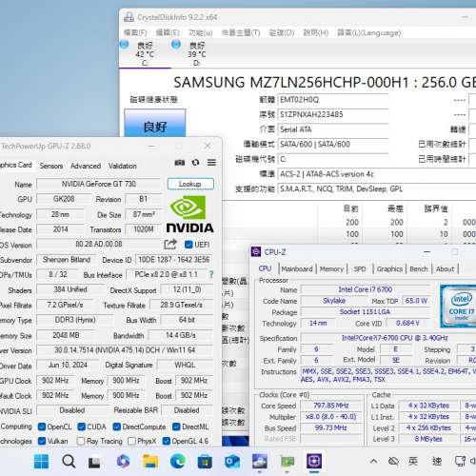Select drive C health icon in CrystalDiskInfo
Image resolution: width=476 pixels, height=476 pixels.
coord(125,45)
